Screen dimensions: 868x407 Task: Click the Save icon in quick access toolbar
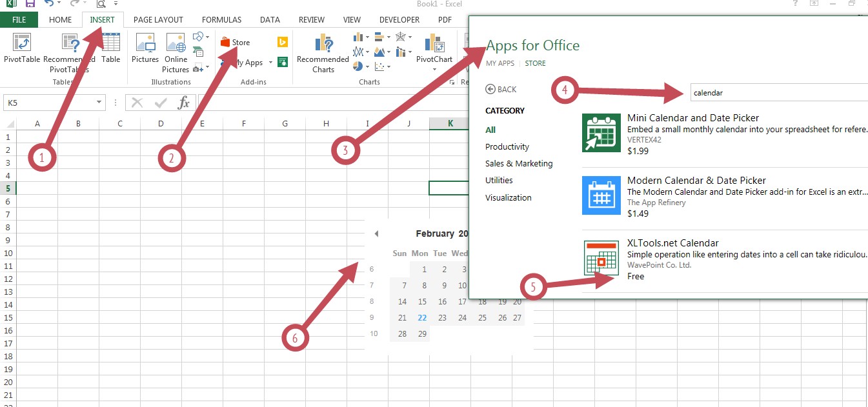tap(30, 4)
